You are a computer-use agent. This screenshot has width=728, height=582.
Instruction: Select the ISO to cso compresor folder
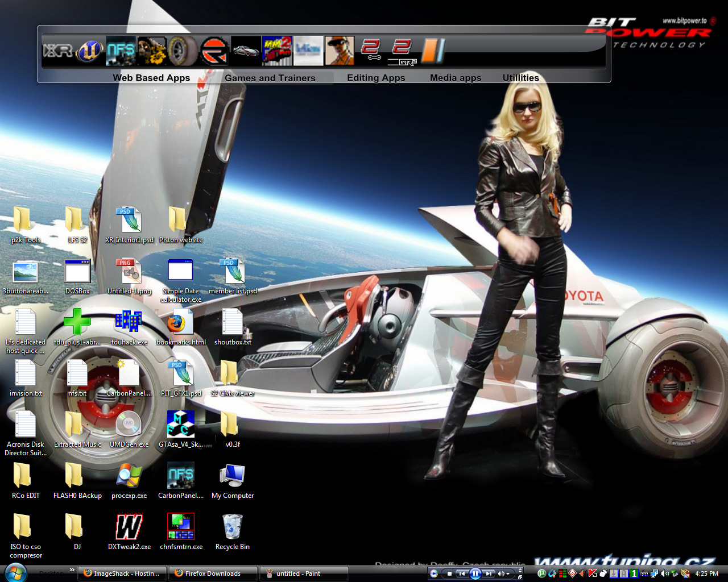click(x=26, y=536)
